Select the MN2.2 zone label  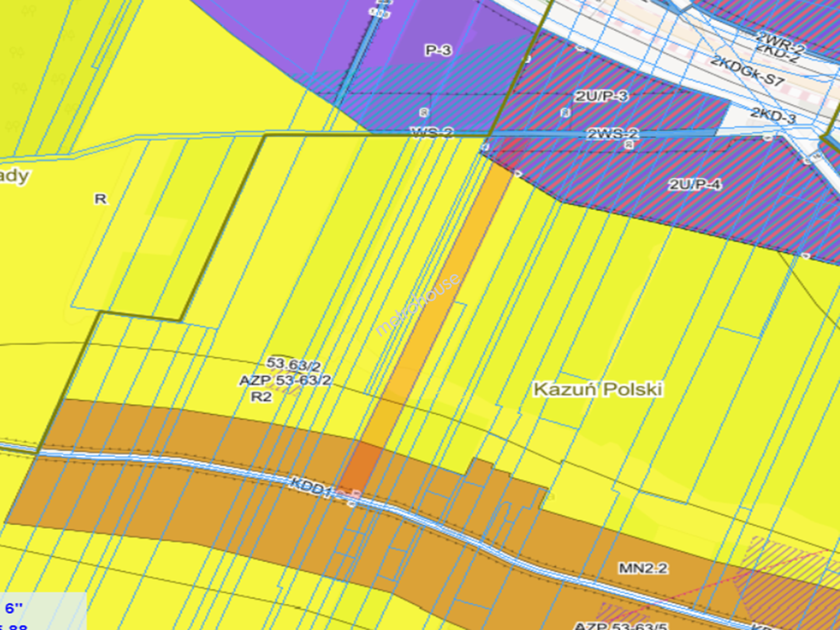click(x=643, y=568)
